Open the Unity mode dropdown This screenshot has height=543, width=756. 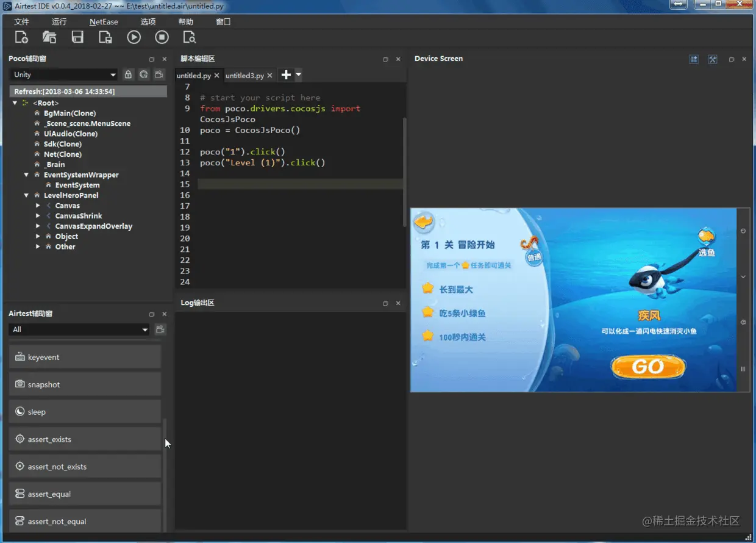63,74
